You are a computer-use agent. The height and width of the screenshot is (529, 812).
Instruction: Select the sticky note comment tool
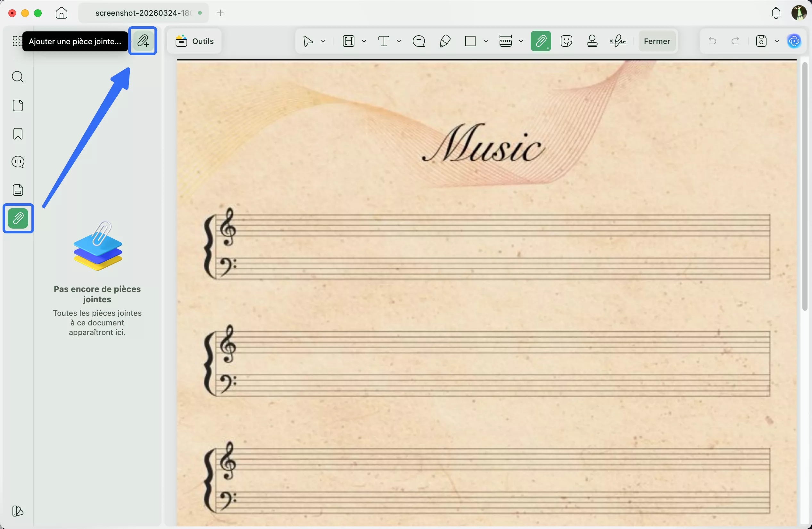[x=418, y=41]
